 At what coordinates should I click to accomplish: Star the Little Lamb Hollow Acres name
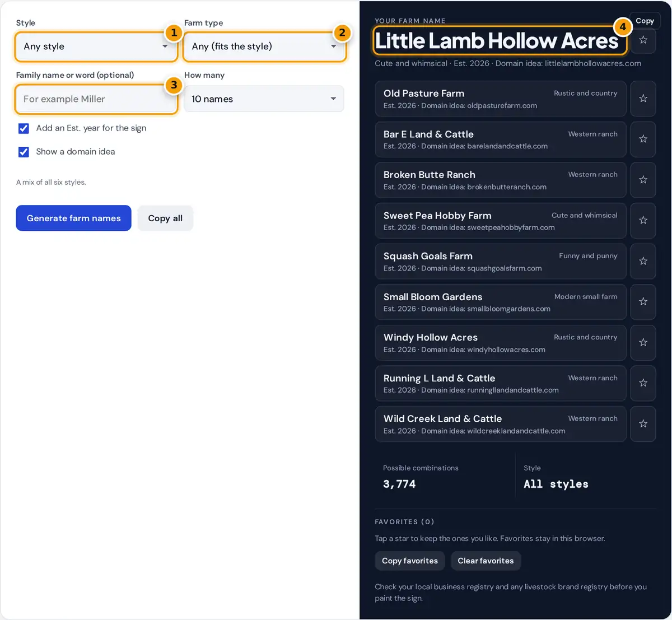point(643,40)
